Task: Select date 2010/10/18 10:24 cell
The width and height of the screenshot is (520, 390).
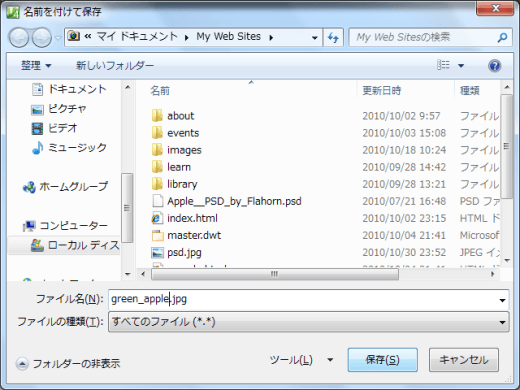Action: pos(404,150)
